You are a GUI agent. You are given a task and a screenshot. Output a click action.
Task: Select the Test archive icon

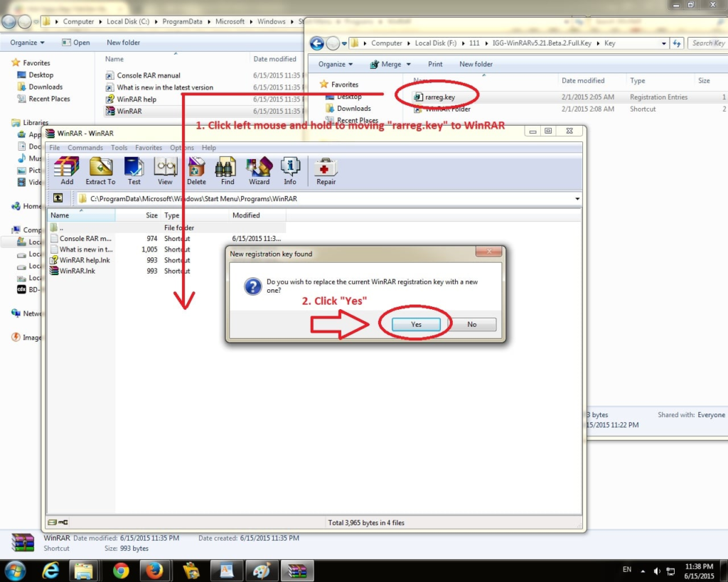[x=134, y=171]
